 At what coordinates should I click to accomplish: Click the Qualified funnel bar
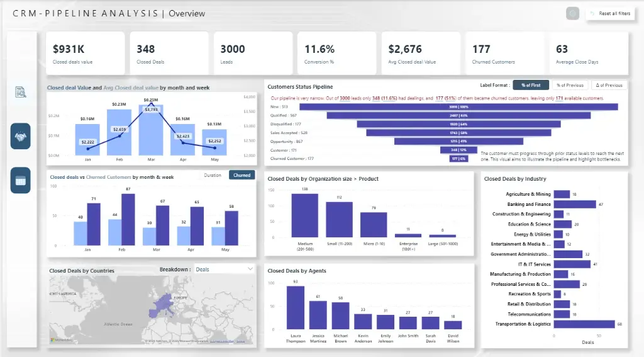[458, 116]
